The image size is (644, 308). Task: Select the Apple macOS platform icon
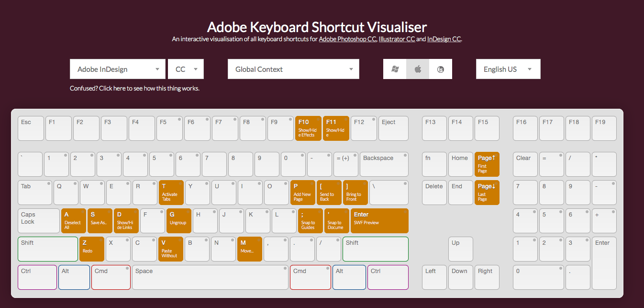click(x=418, y=69)
